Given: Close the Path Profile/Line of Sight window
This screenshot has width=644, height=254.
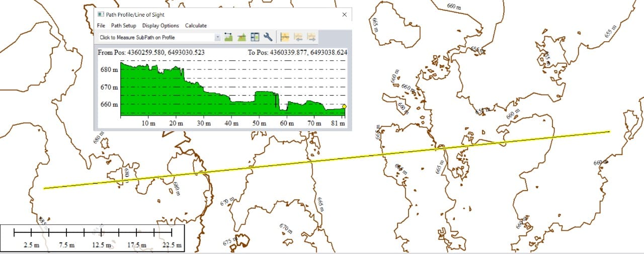Looking at the screenshot, I should tap(344, 15).
